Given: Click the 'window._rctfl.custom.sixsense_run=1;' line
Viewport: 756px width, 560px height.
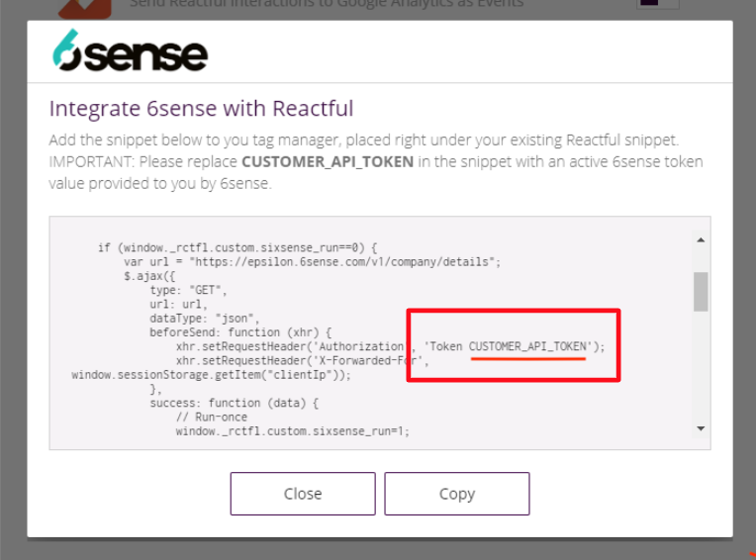Looking at the screenshot, I should pyautogui.click(x=292, y=431).
